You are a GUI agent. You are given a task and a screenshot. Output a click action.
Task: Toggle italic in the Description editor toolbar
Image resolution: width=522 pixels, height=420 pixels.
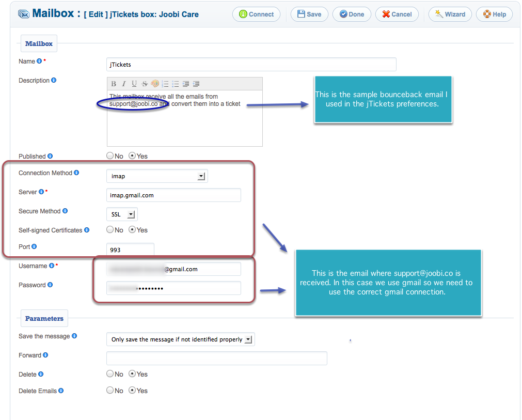coord(124,84)
